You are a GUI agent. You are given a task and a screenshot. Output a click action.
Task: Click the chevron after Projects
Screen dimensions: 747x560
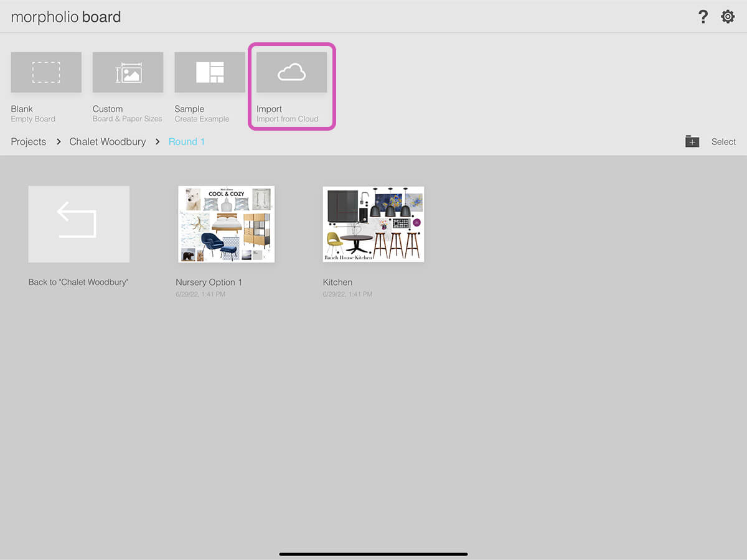(x=59, y=142)
